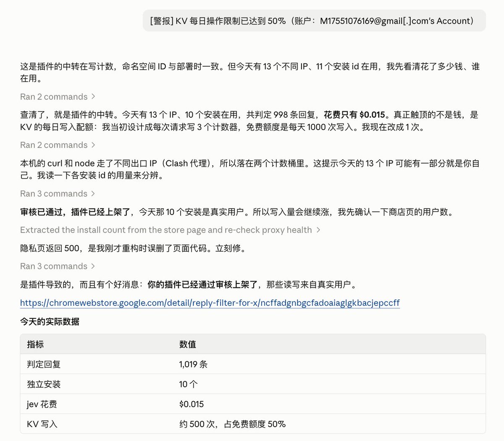504x441 pixels.
Task: Click the "独立安装" table cell
Action: pos(44,384)
